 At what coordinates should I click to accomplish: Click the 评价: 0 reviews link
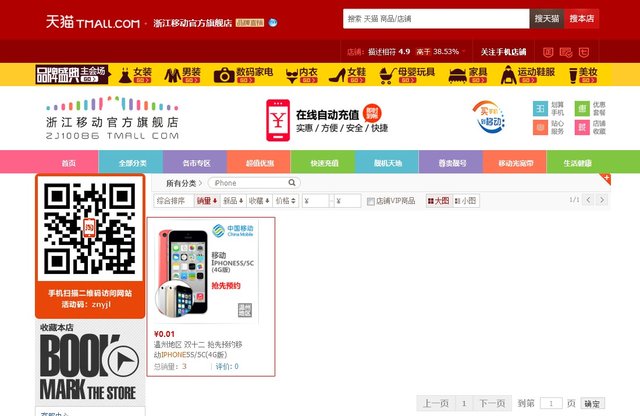(x=227, y=367)
